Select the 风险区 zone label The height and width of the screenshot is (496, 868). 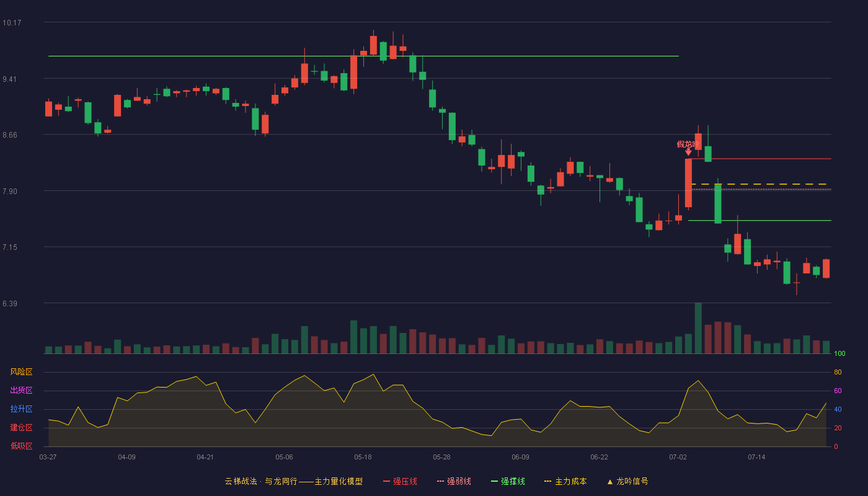[21, 372]
